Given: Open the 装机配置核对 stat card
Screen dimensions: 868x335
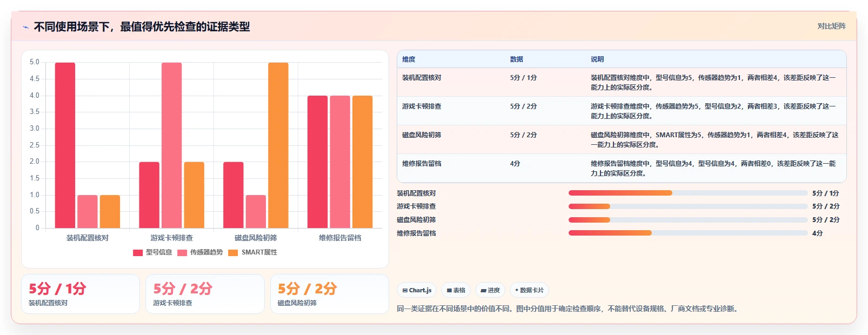Looking at the screenshot, I should (81, 294).
